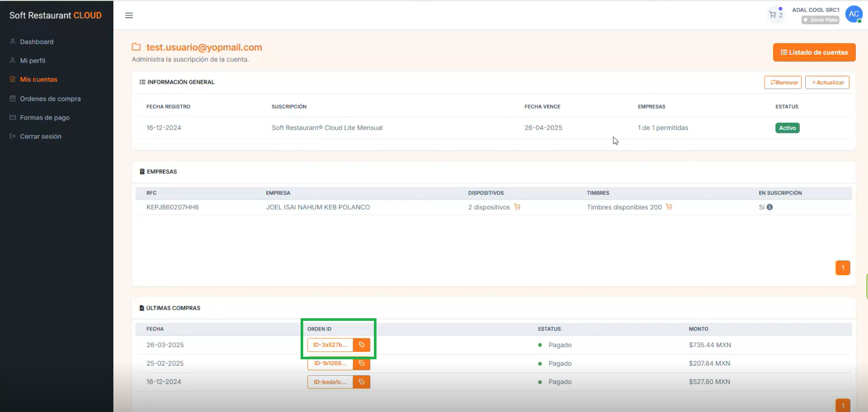Open order ID-1b1269... link
The image size is (868, 412).
(330, 364)
